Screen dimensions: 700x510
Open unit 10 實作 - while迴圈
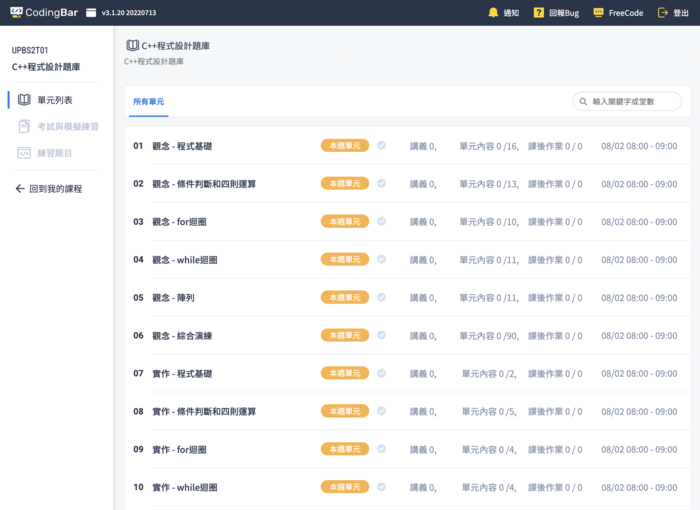pyautogui.click(x=185, y=488)
